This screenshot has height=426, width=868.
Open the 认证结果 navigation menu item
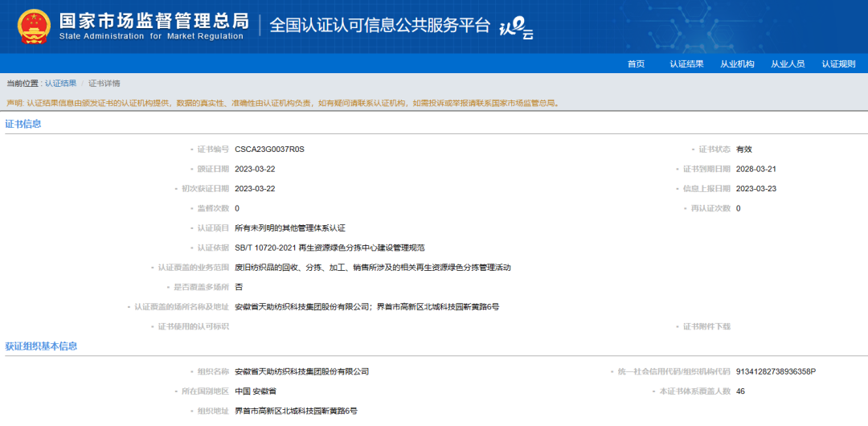click(x=686, y=63)
